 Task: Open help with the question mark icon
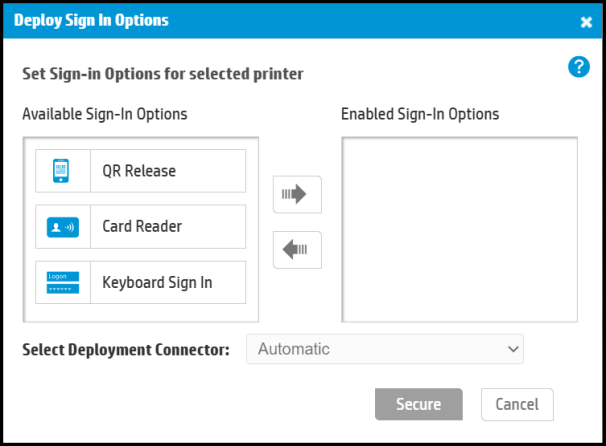point(578,68)
